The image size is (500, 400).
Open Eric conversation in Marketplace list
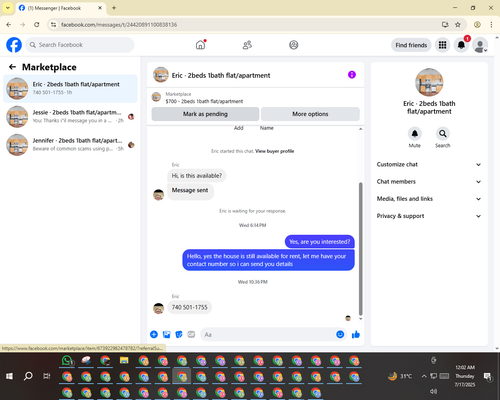[x=70, y=89]
